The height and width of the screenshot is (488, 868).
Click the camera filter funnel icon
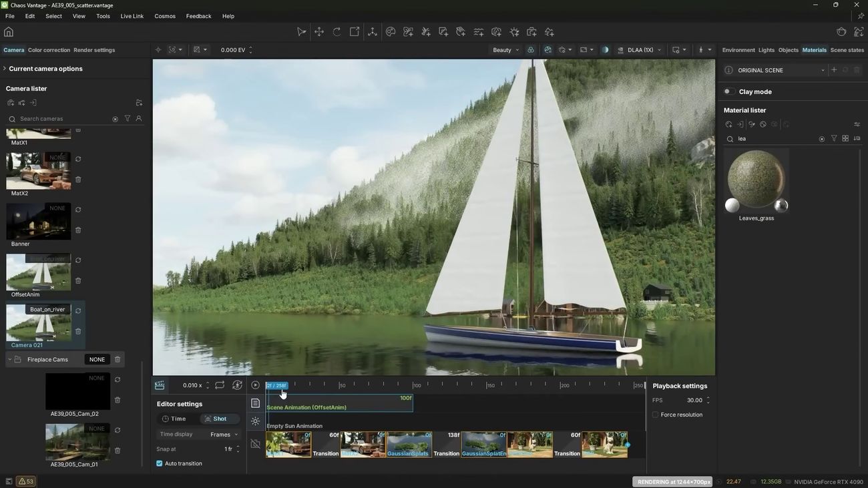coord(128,119)
